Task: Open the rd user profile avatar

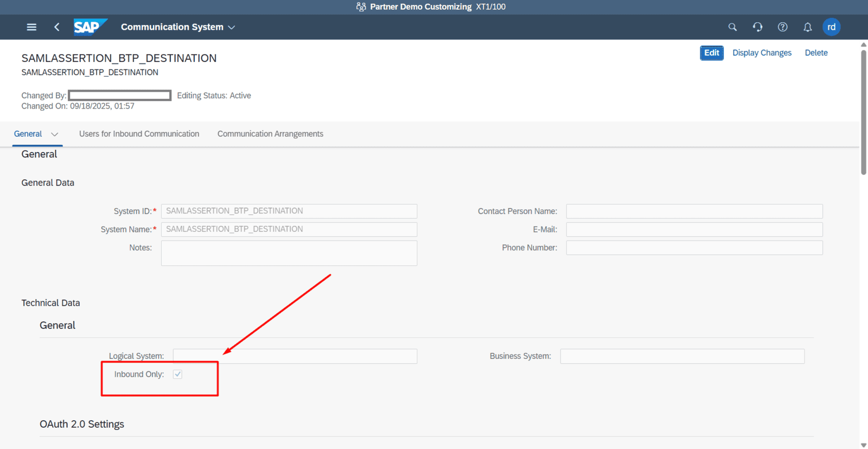Action: click(831, 27)
